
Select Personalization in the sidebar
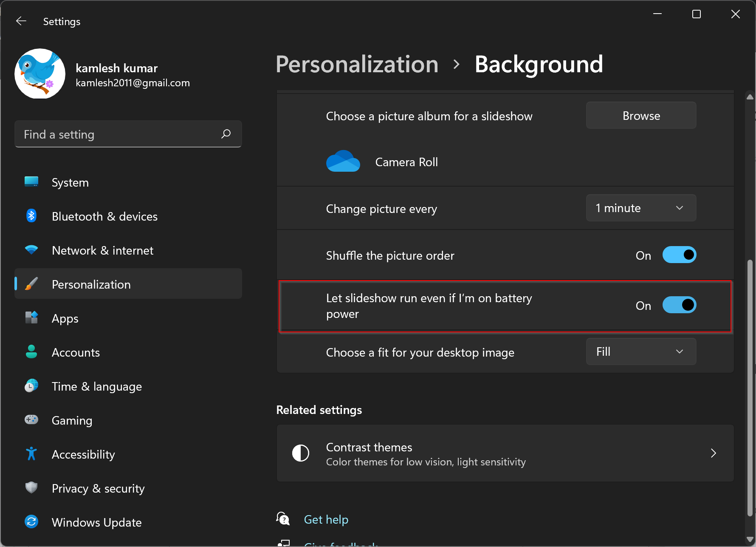128,284
